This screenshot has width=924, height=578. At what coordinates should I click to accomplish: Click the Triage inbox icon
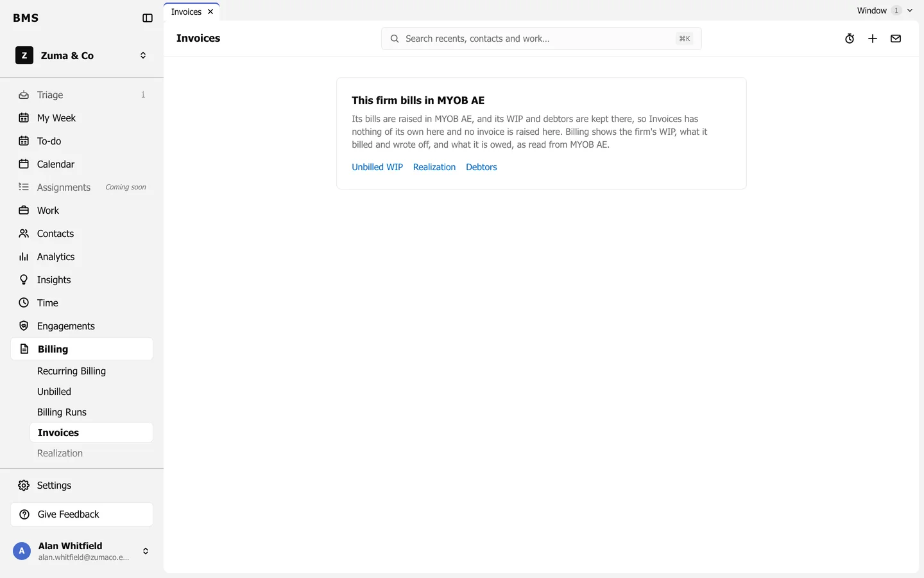[x=24, y=95]
